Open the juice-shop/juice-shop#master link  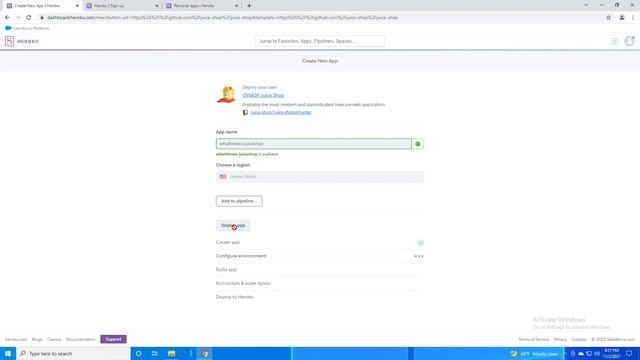281,112
